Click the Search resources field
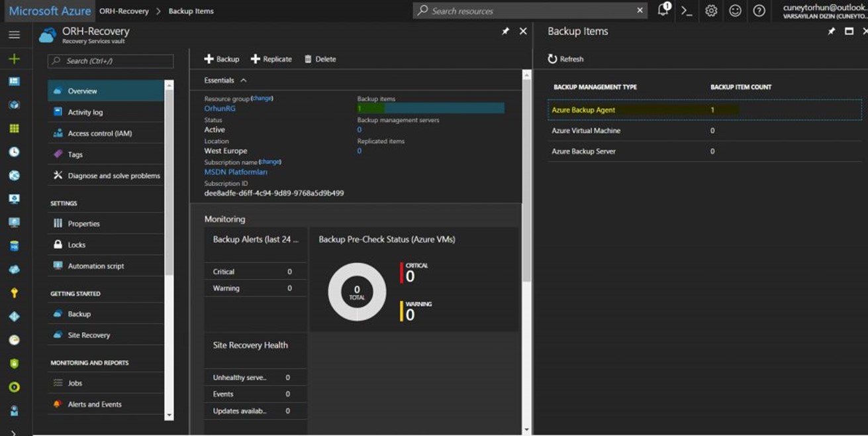 [530, 11]
